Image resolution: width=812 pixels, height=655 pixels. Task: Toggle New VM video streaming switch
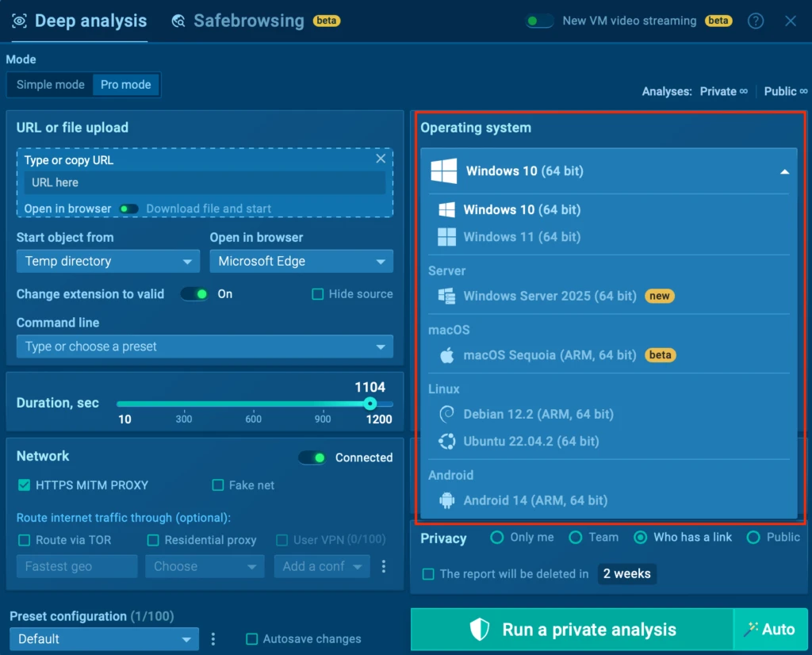[x=539, y=21]
